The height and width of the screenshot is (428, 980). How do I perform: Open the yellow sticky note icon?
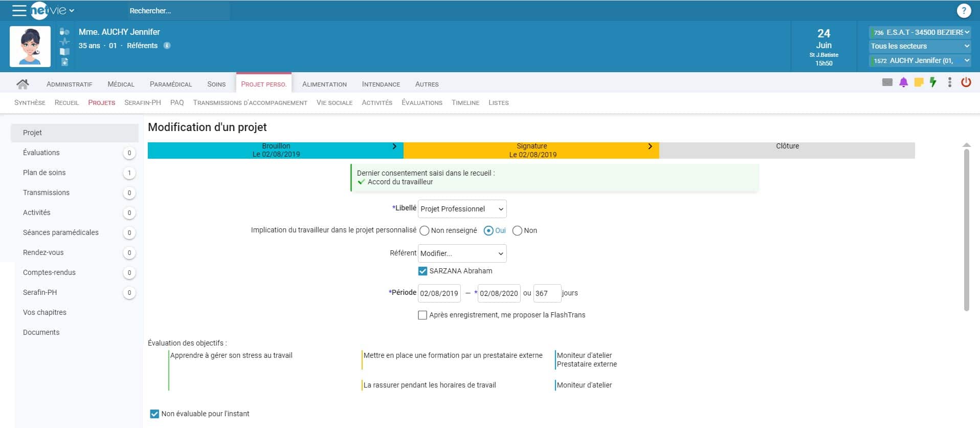[x=919, y=82]
